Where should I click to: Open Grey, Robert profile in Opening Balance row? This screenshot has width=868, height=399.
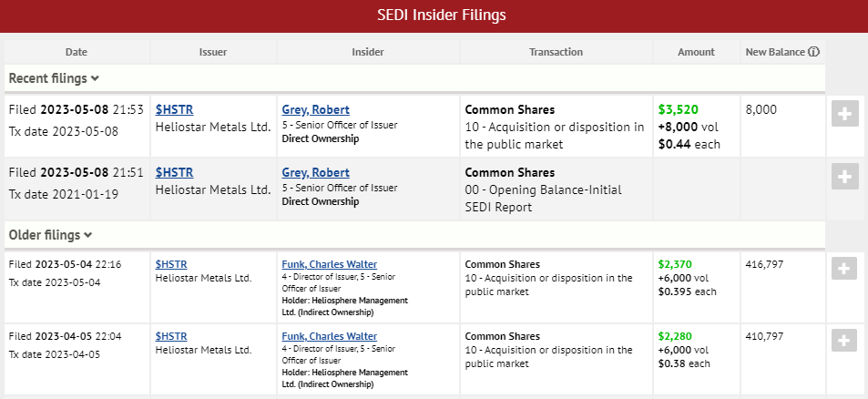[x=316, y=172]
